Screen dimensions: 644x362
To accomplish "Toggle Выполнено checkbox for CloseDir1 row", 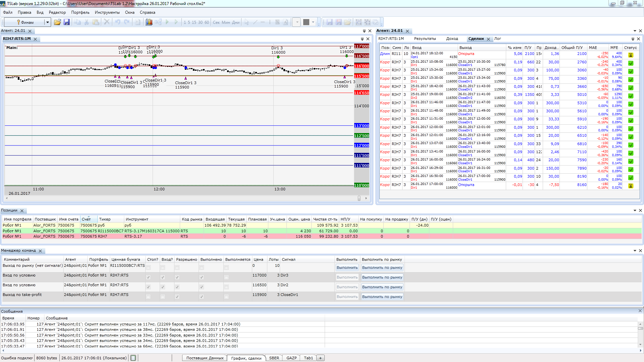I will [202, 297].
